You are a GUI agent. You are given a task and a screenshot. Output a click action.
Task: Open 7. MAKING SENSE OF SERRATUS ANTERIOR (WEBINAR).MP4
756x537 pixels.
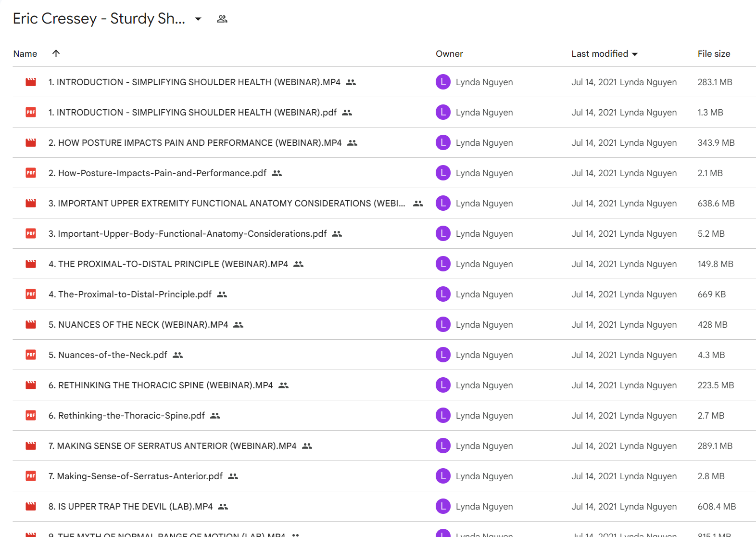click(x=173, y=446)
